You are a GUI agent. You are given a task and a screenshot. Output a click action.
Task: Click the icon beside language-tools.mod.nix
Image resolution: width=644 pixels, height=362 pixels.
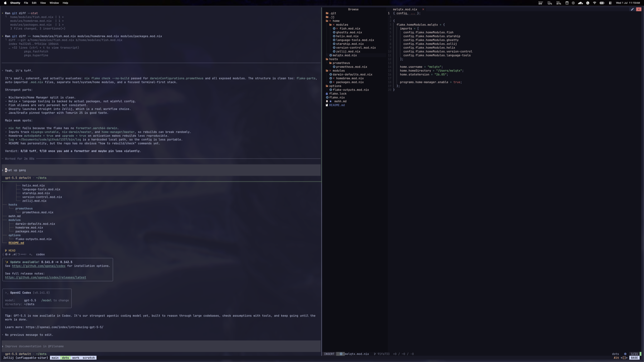coord(334,40)
